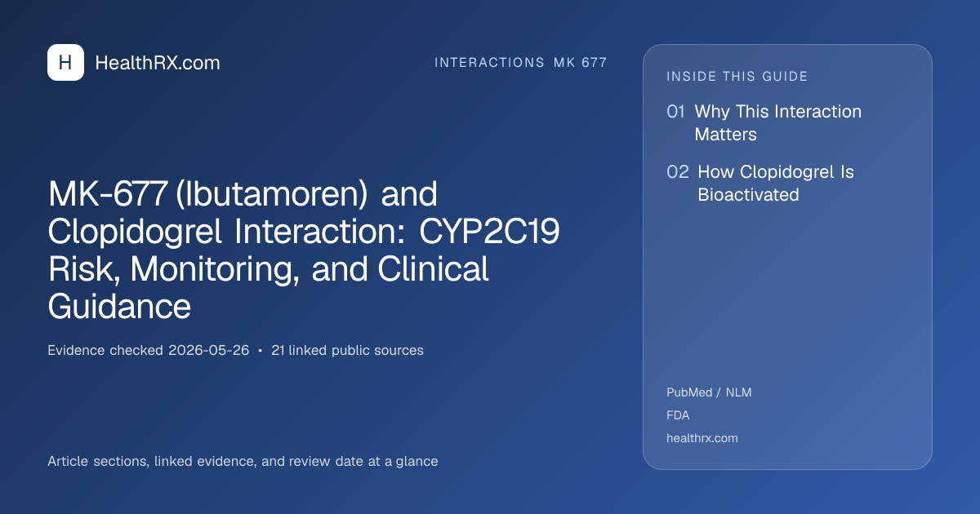Select the 'INTERACTIONS MK 677' category label
The width and height of the screenshot is (980, 514).
coord(521,63)
